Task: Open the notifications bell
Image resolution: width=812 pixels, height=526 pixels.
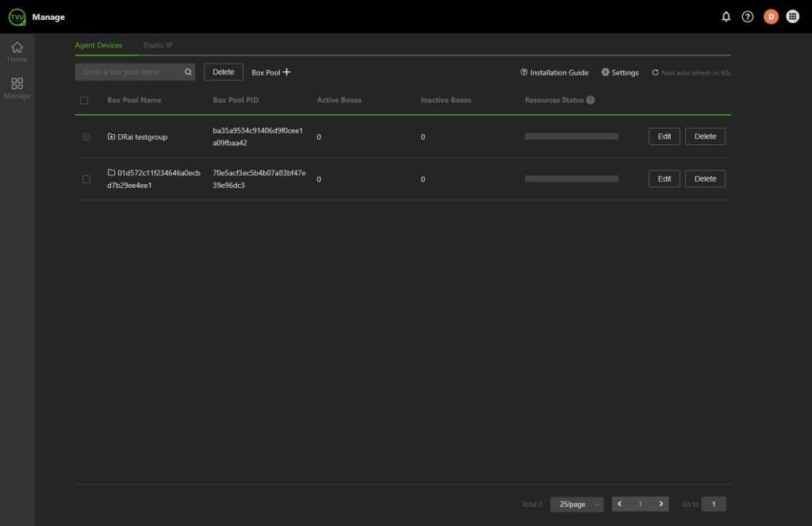Action: point(726,17)
